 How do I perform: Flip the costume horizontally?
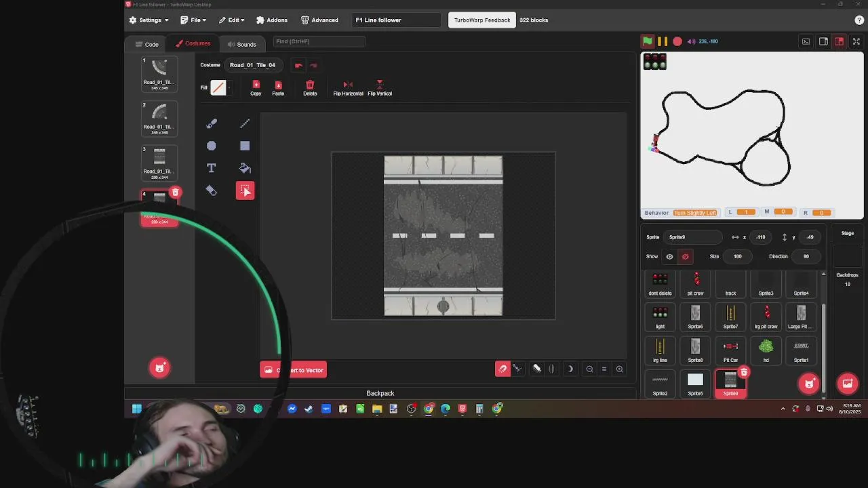[348, 87]
